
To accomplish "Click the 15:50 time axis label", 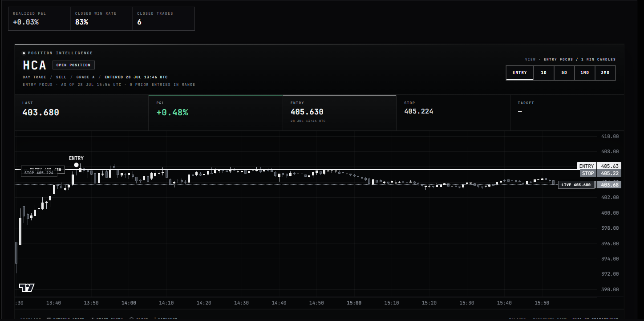I will (542, 303).
